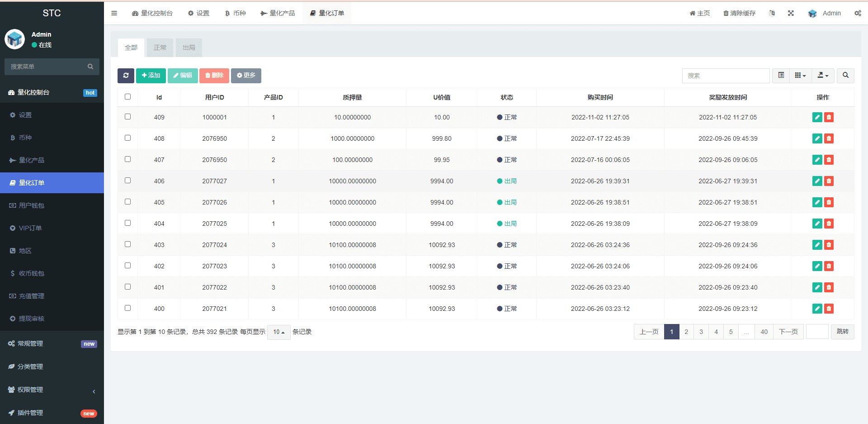Tick the checkbox for order 403 row
Viewport: 868px width, 424px height.
coord(127,244)
